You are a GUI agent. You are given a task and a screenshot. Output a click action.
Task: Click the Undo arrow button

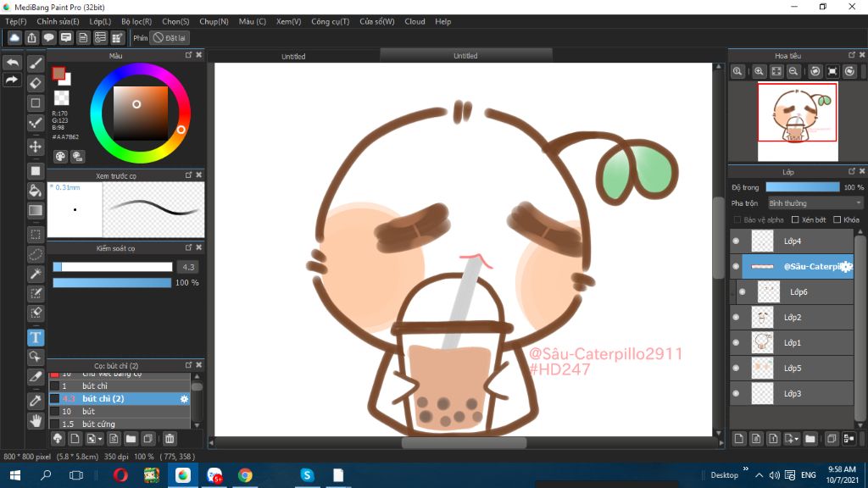pos(12,63)
